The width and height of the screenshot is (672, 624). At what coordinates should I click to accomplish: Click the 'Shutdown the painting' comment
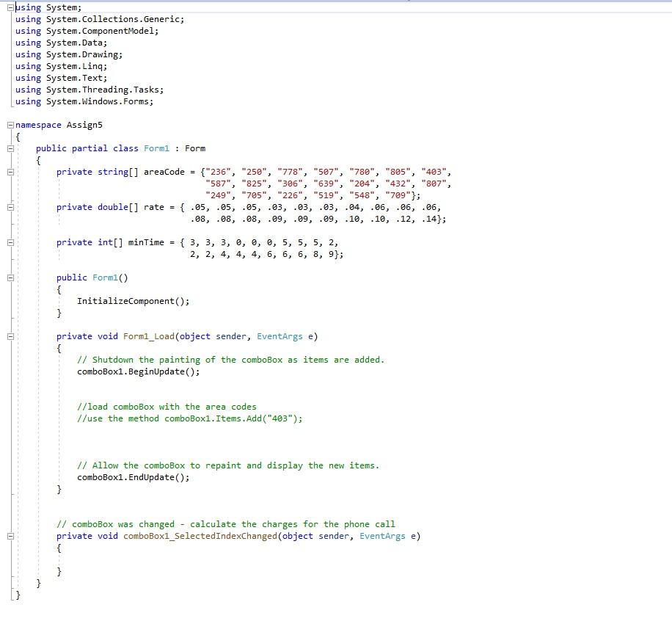pos(231,360)
